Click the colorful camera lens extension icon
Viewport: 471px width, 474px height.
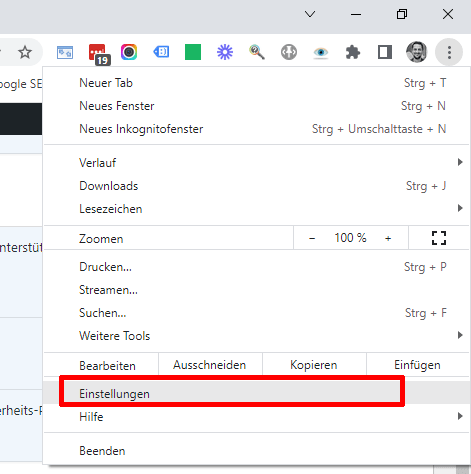[x=129, y=52]
